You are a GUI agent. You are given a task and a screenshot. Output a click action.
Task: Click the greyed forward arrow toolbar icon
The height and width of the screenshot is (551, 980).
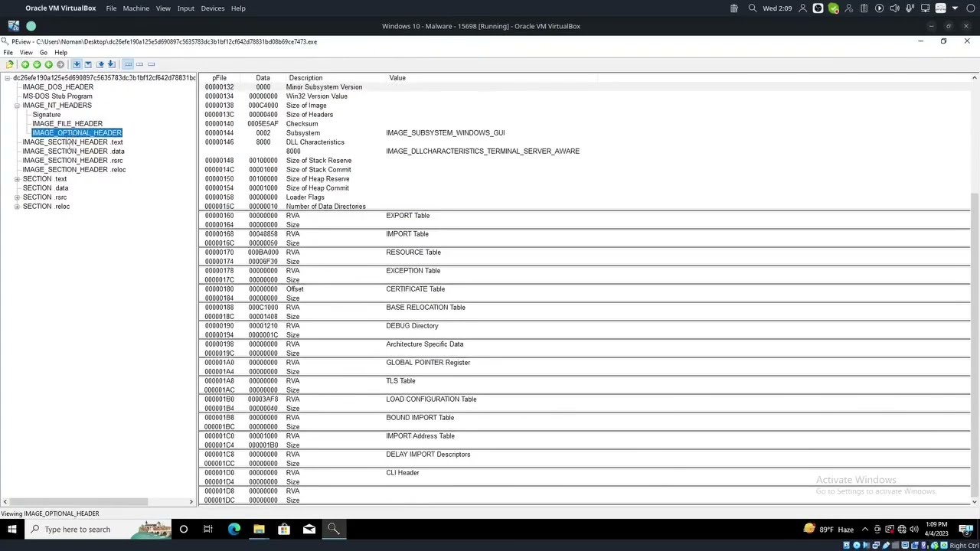pos(60,64)
